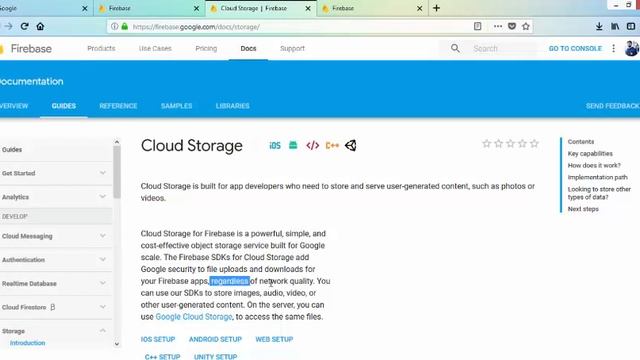Open the user account avatar
Image resolution: width=640 pixels, height=360 pixels.
[631, 48]
